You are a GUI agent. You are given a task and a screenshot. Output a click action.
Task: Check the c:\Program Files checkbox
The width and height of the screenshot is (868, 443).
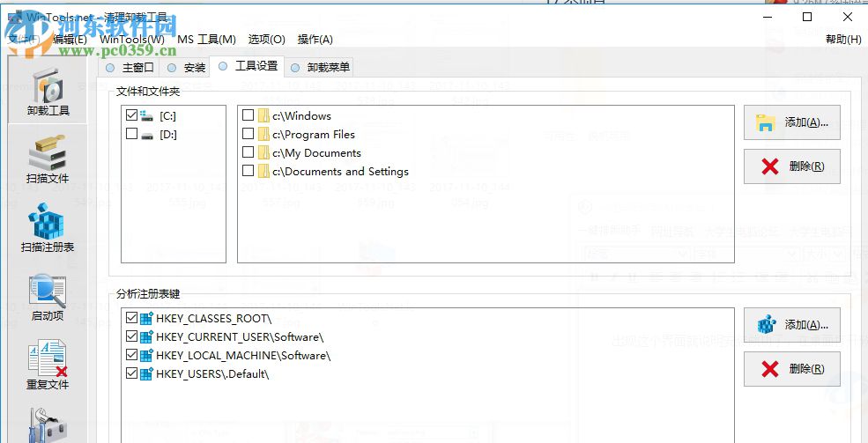[249, 133]
